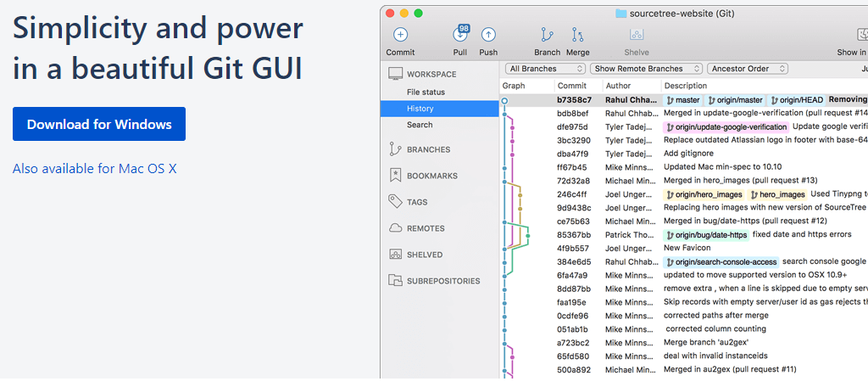Click the Branch toolbar icon
The width and height of the screenshot is (868, 387).
coord(547,35)
